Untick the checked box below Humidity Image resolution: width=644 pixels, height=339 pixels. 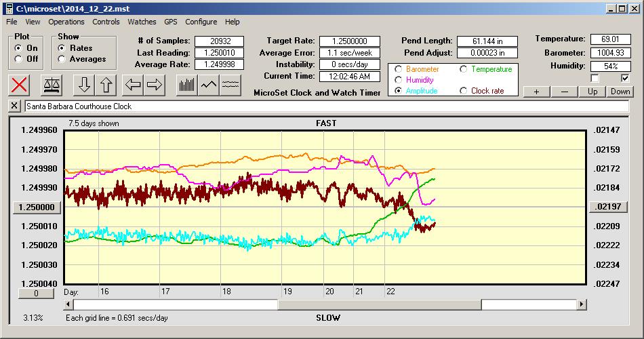[625, 78]
